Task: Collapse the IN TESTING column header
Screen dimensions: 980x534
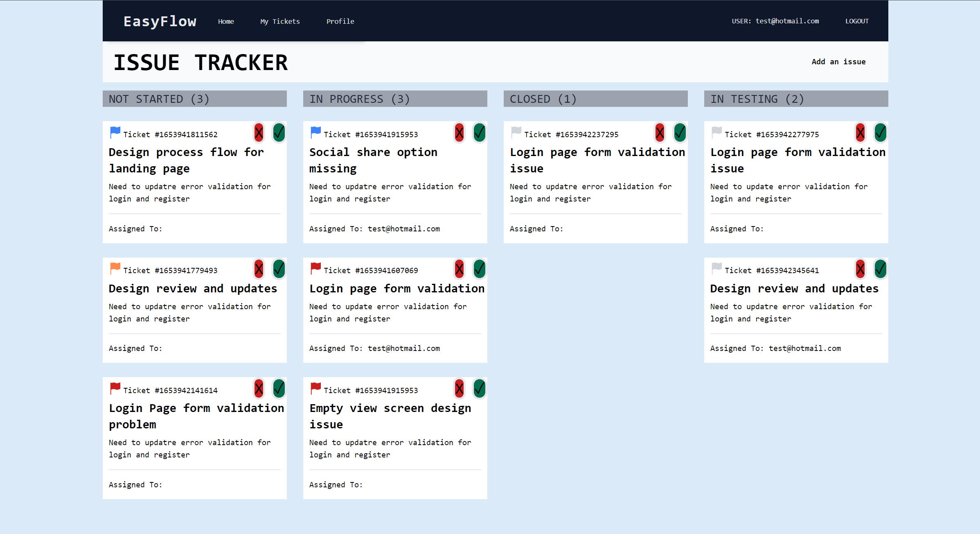Action: tap(795, 98)
